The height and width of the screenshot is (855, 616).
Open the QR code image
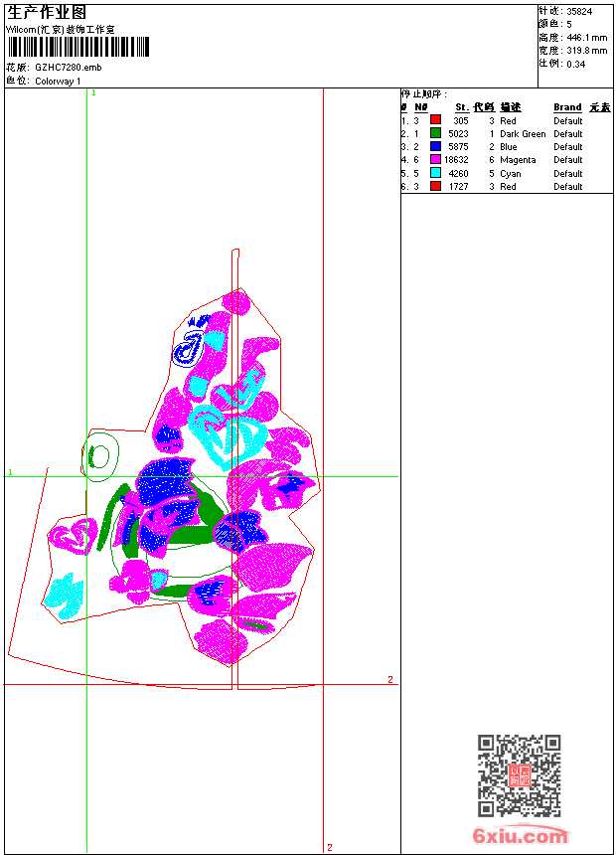click(519, 775)
